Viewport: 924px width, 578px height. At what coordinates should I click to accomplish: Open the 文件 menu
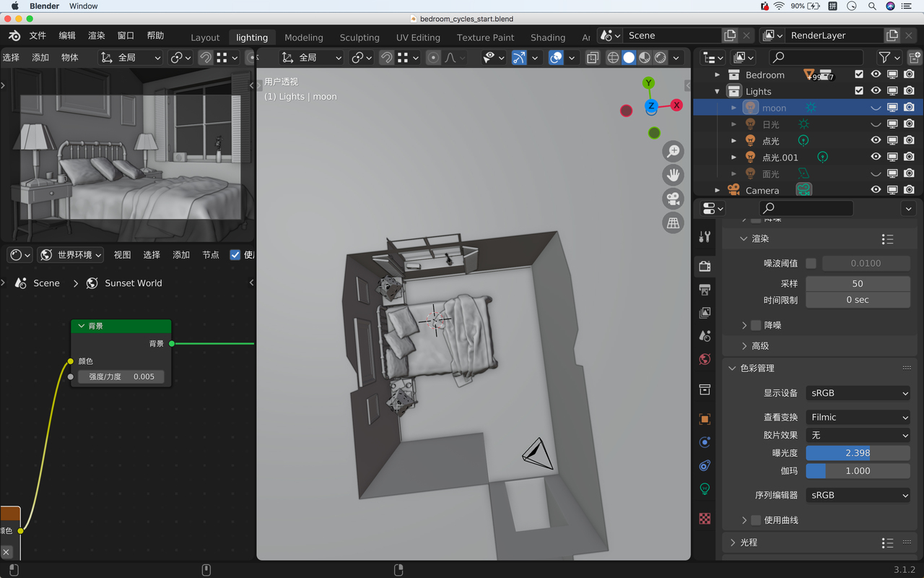pos(38,35)
